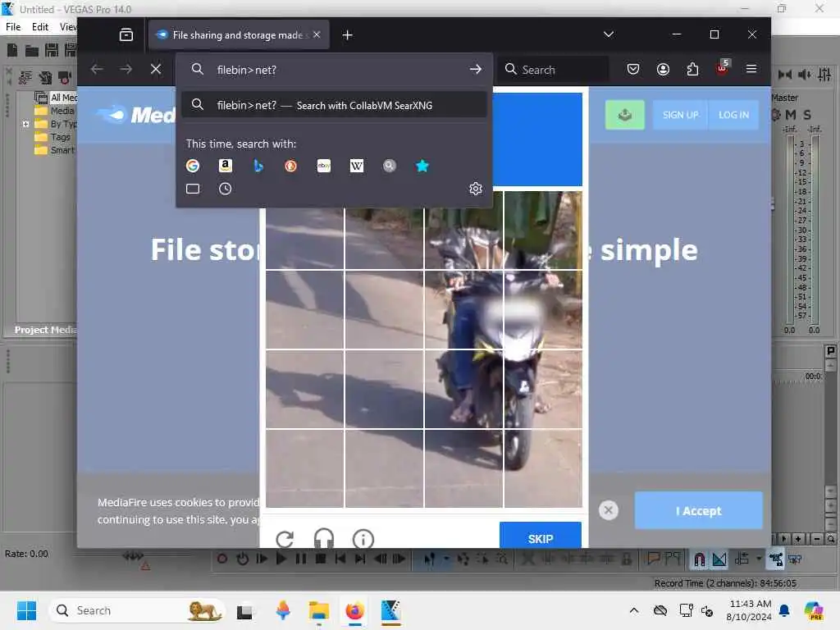840x630 pixels.
Task: Pause playback in VEGAS transport bar
Action: point(301,559)
